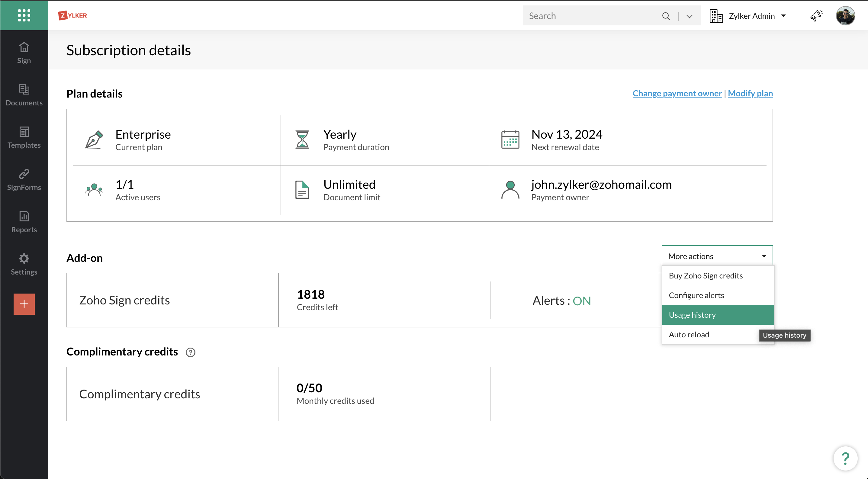Choose Configure alerts menu option

(696, 295)
